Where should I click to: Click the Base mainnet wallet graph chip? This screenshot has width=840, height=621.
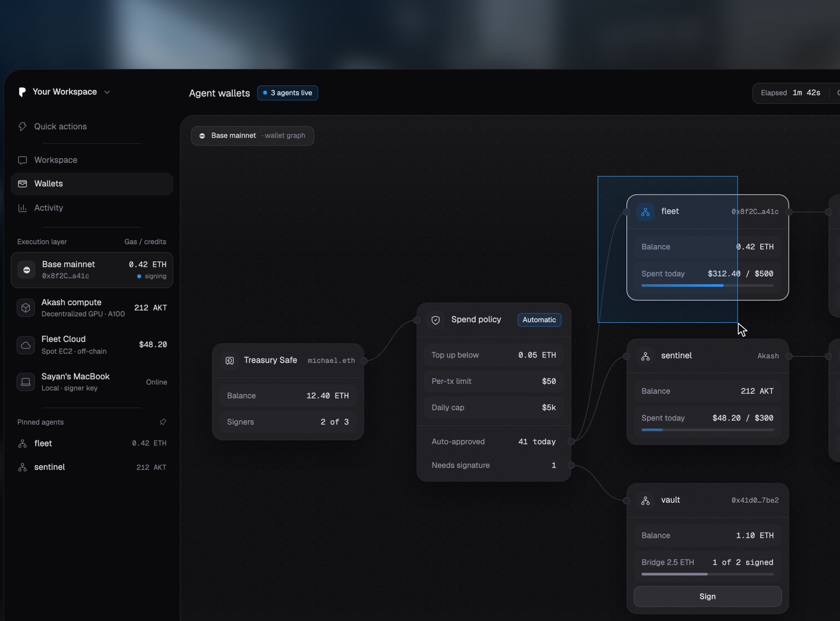[252, 136]
